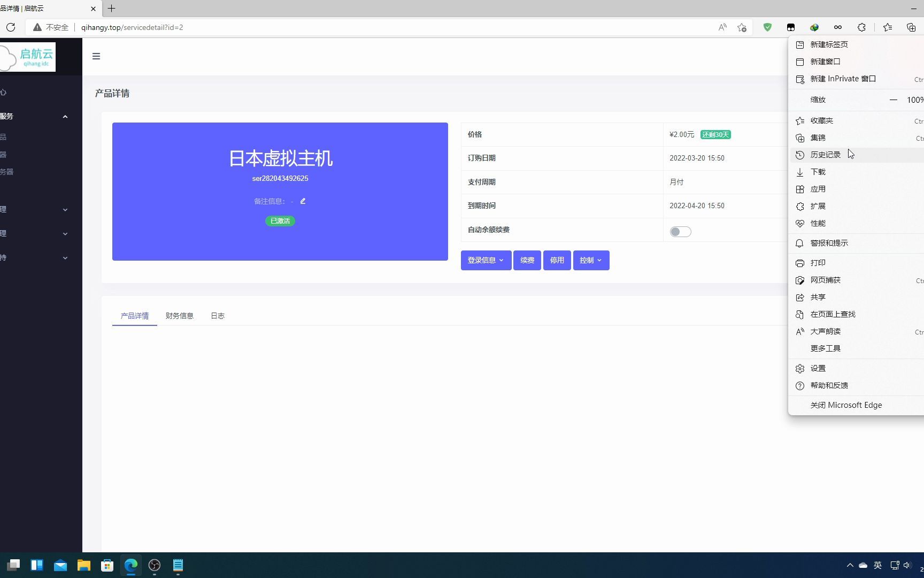
Task: Toggle sidebar with hamburger menu icon
Action: tap(96, 56)
